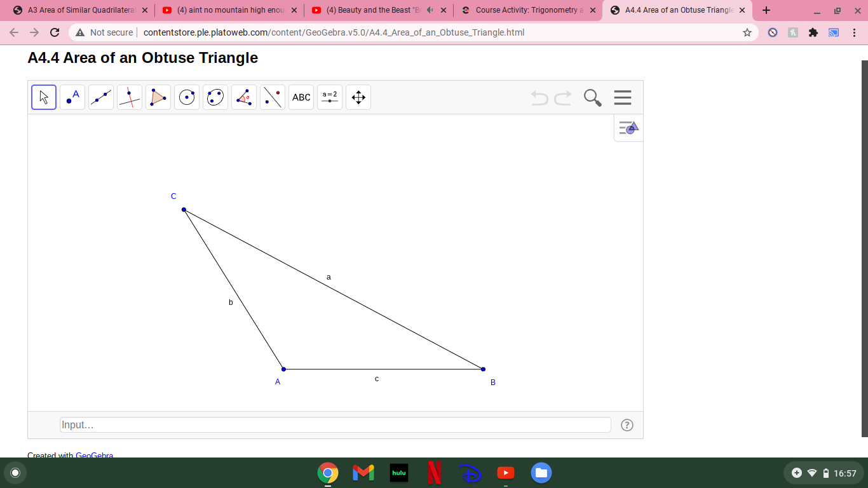Select the Angle measurement tool
Screen dimensions: 868x488
[243, 97]
